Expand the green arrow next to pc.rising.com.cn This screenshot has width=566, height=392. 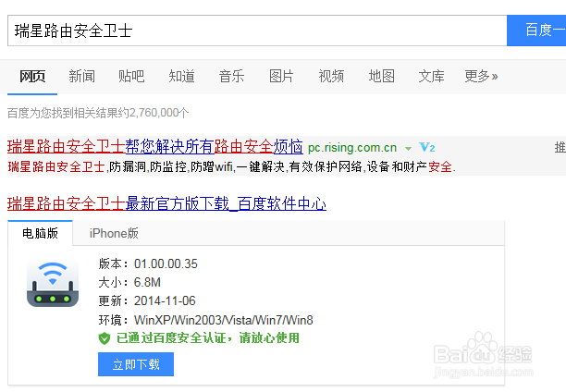click(x=408, y=148)
